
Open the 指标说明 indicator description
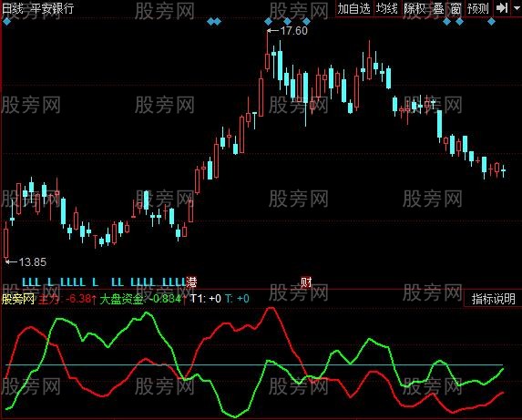(493, 299)
